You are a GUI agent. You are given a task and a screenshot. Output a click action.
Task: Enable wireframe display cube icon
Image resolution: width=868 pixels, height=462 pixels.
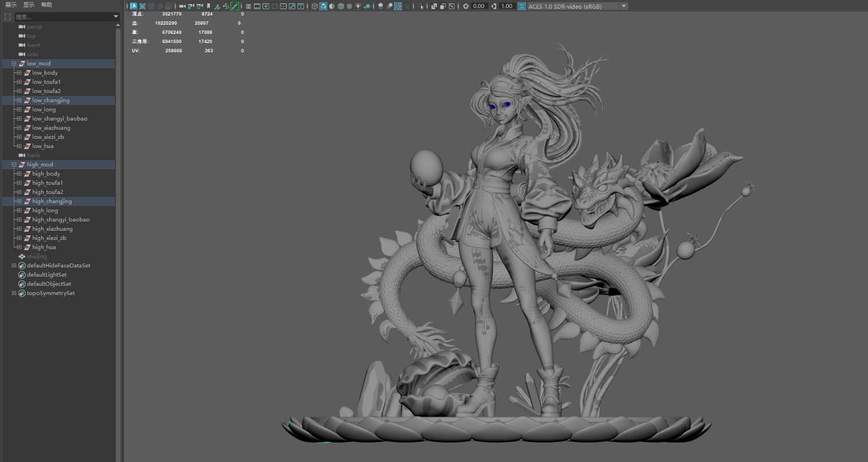314,6
